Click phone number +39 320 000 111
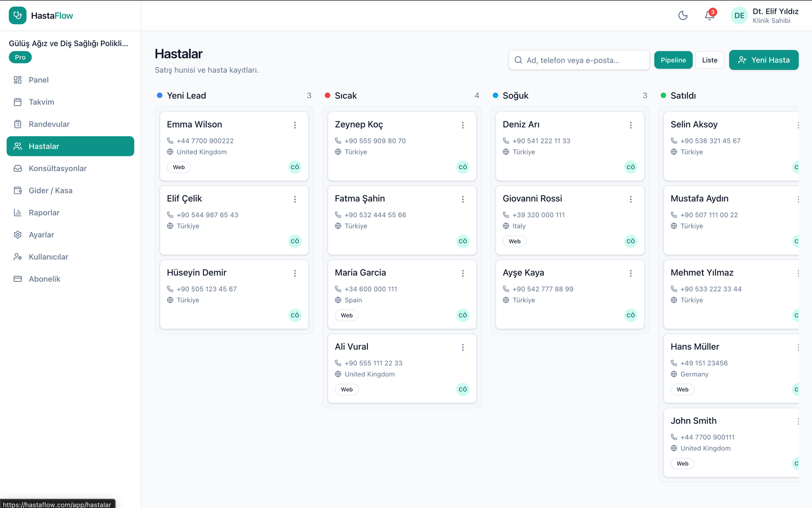This screenshot has height=508, width=812. pos(538,215)
